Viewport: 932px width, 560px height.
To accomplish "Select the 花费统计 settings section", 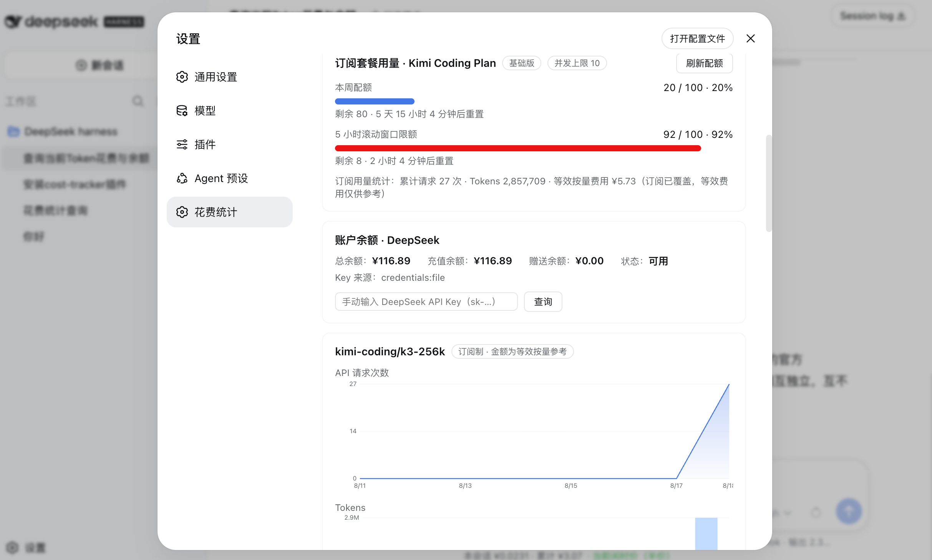I will (x=229, y=212).
